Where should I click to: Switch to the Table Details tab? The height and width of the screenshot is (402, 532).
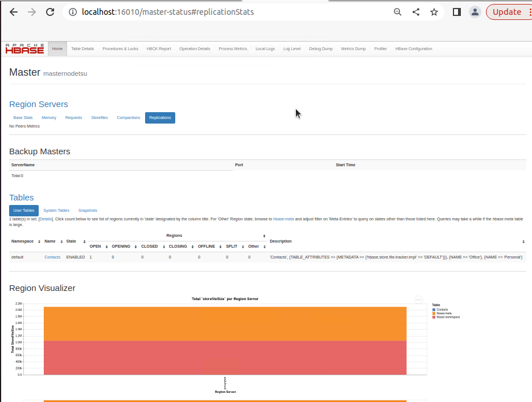[x=82, y=48]
